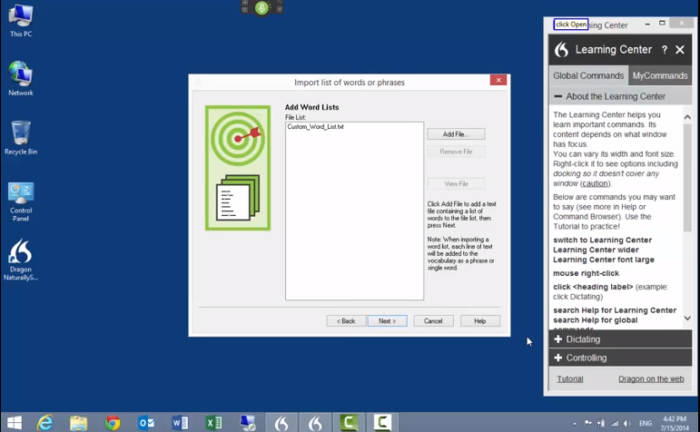Close the Learning Center panel with X
The image size is (700, 432).
pos(679,50)
